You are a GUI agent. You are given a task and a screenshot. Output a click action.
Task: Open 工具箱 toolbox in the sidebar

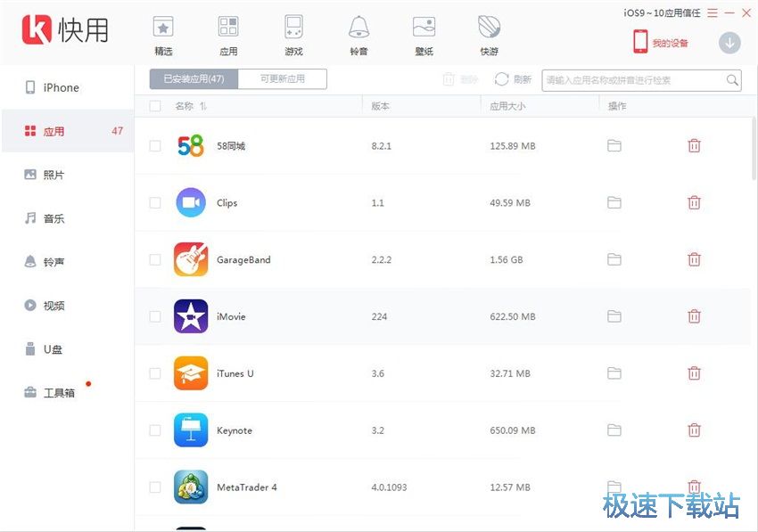coord(68,392)
